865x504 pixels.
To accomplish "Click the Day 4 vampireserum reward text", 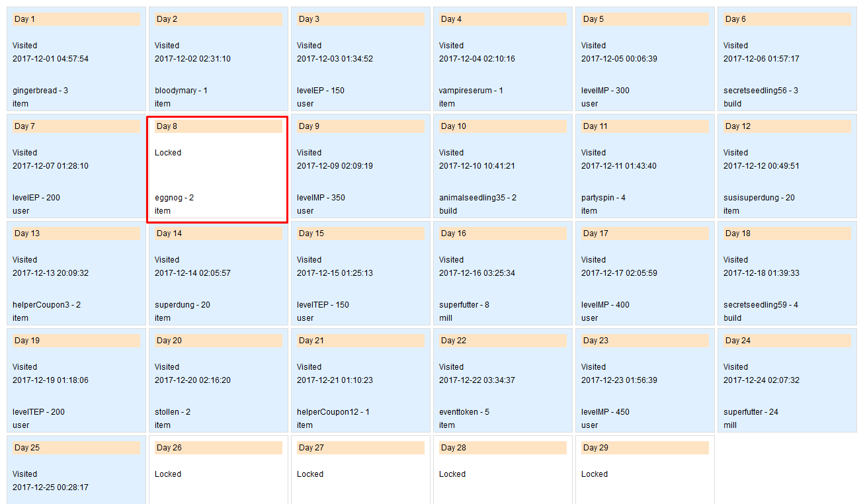I will [471, 91].
